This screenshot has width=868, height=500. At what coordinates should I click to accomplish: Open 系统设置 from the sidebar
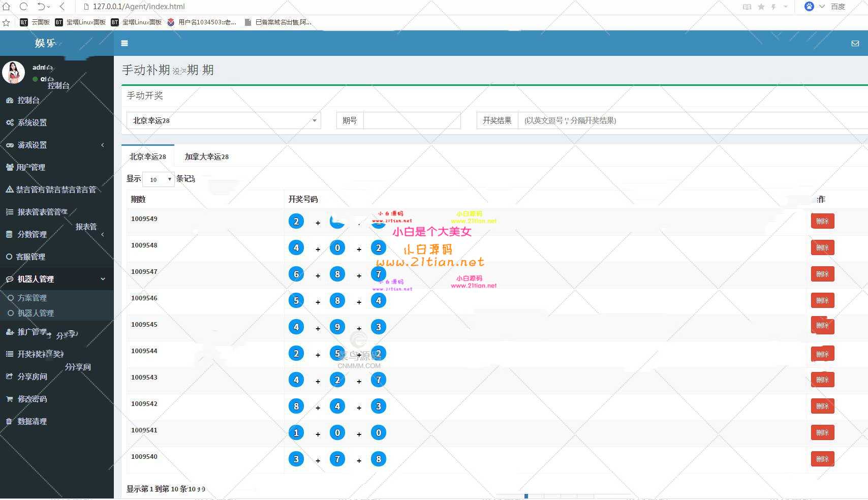32,122
